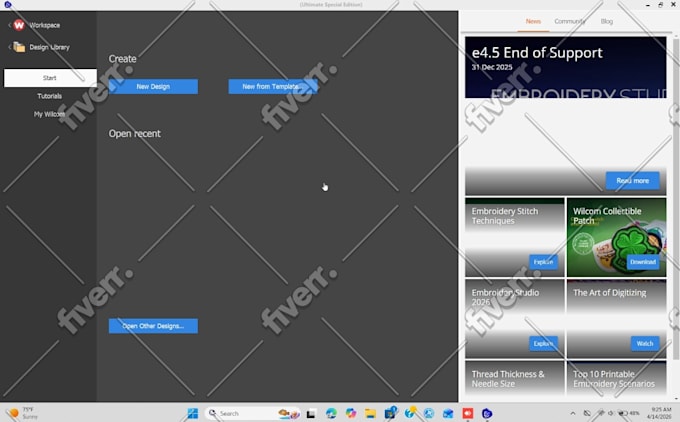680x422 pixels.
Task: Click the Open Other Designs button
Action: pos(153,326)
